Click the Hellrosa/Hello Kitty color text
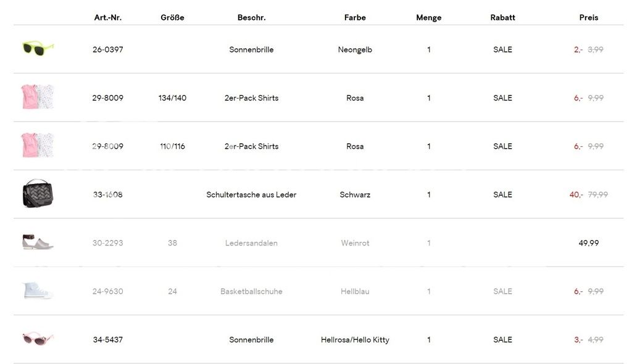This screenshot has width=632, height=364. [355, 339]
